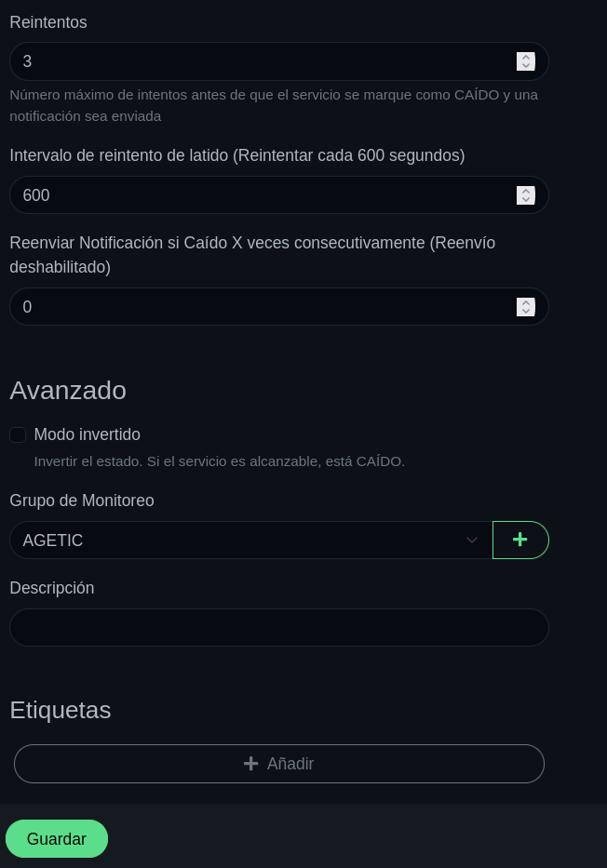Click the 'Modo invertido' label text
Viewport: 607px width, 868px height.
[x=87, y=434]
